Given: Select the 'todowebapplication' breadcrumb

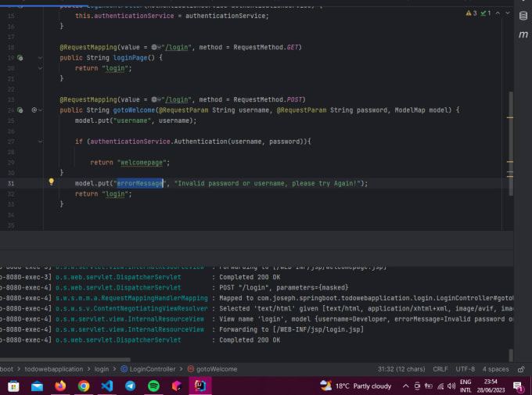Looking at the screenshot, I should click(54, 369).
